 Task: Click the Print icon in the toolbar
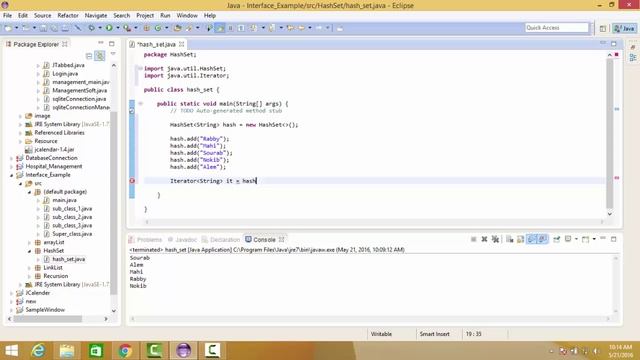(65, 28)
